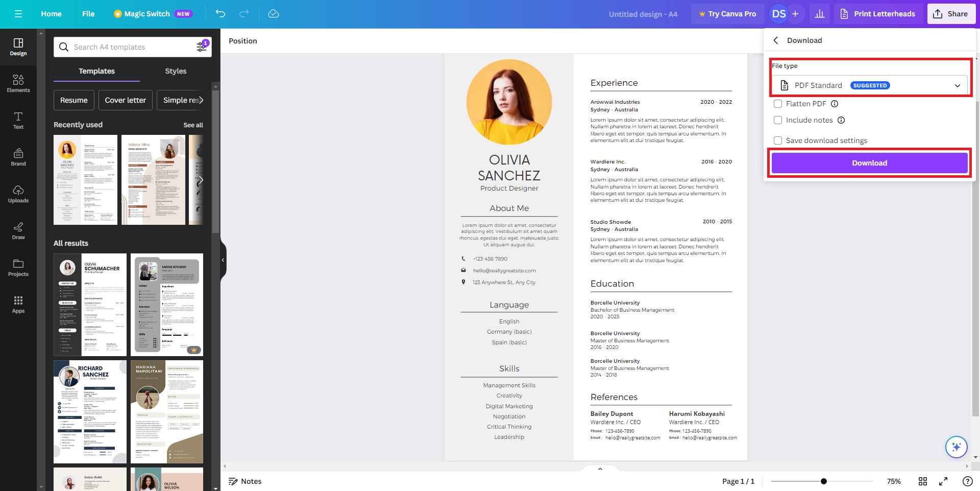Expand the pages strip chevron
The height and width of the screenshot is (491, 980).
[x=600, y=469]
